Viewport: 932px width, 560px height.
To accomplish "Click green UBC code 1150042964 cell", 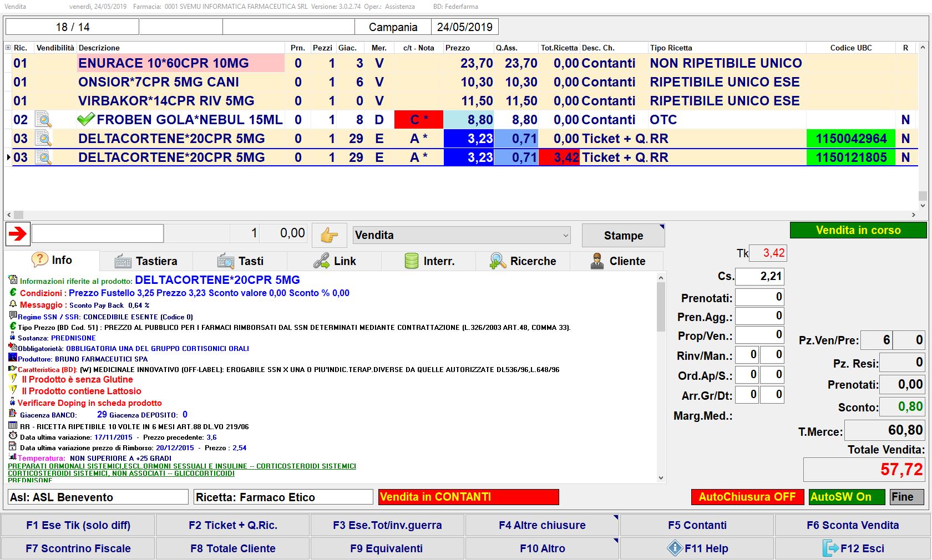I will pos(850,139).
